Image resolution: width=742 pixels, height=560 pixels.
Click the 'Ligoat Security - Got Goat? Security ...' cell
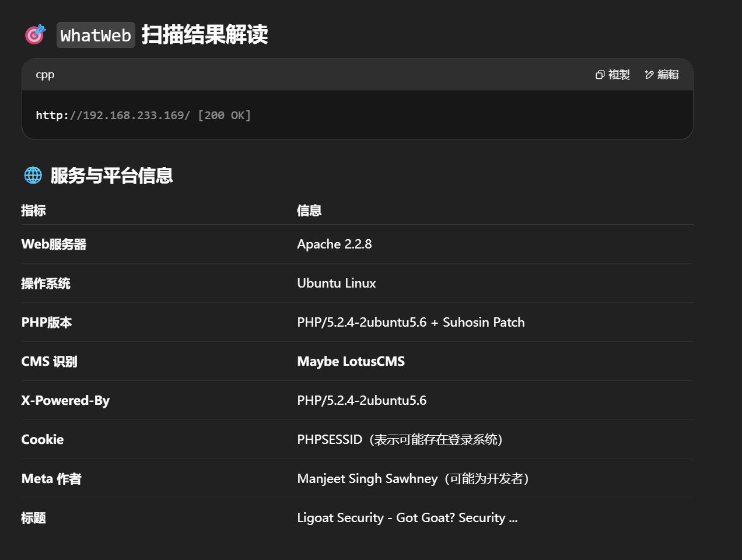click(x=407, y=517)
